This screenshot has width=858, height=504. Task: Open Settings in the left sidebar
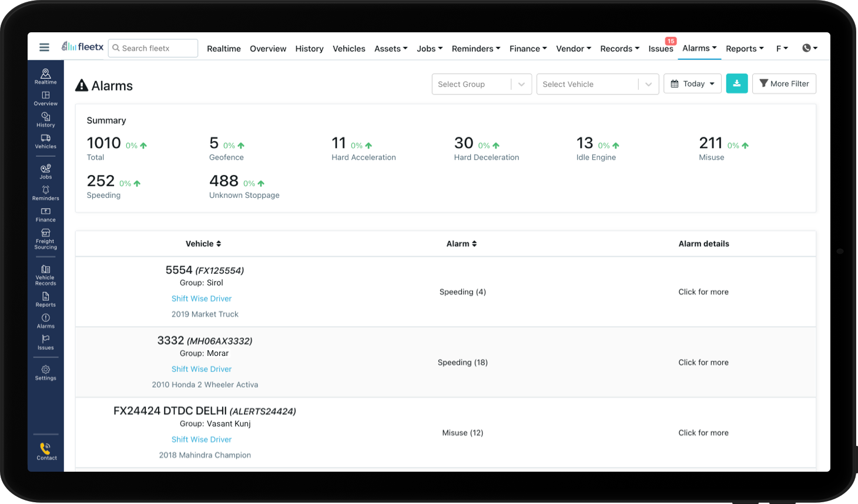coord(46,373)
